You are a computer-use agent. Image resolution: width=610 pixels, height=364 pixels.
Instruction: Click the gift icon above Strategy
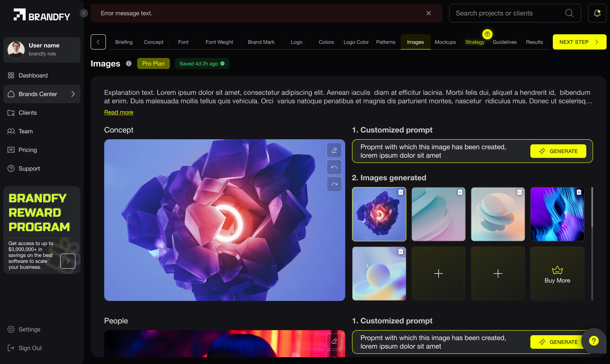(x=488, y=34)
